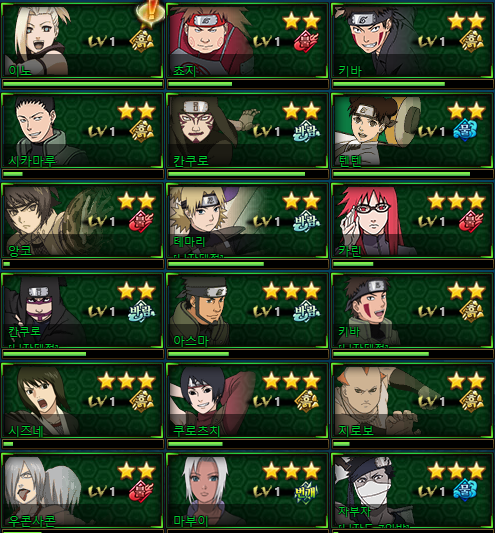Viewport: 495px width, 533px height.
Task: Click the wind element icon on 아스마 card
Action: click(306, 311)
